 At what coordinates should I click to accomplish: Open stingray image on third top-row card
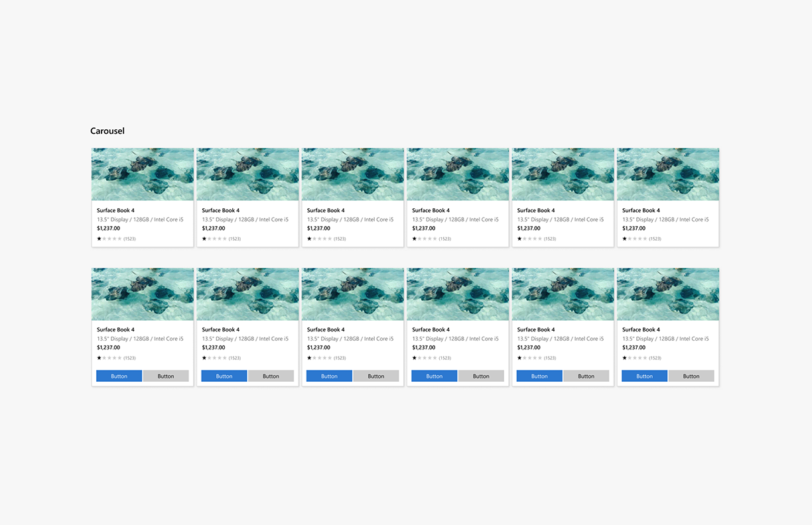tap(353, 174)
